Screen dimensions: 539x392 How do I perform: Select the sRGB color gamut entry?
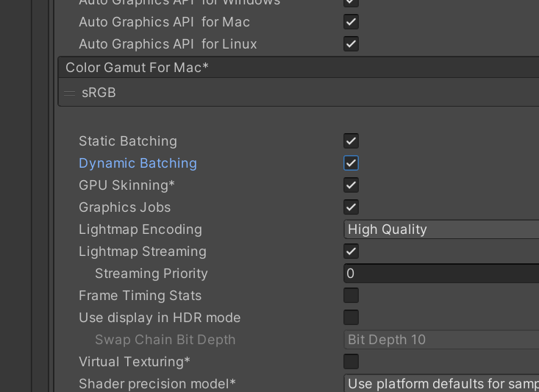click(99, 93)
